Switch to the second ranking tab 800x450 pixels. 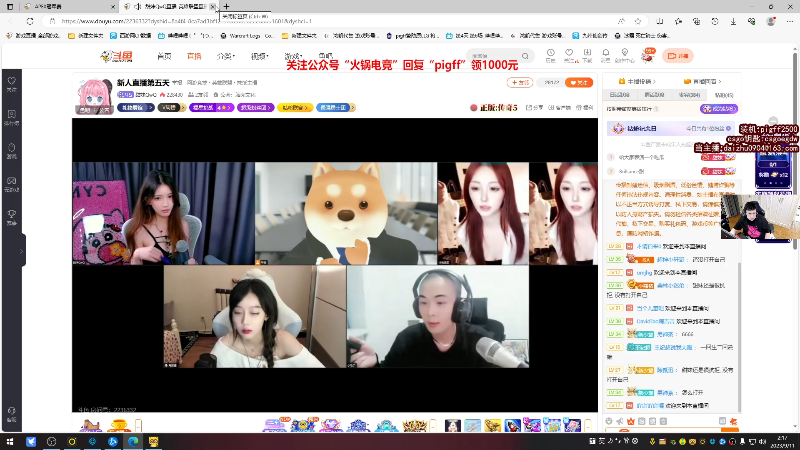click(x=654, y=95)
